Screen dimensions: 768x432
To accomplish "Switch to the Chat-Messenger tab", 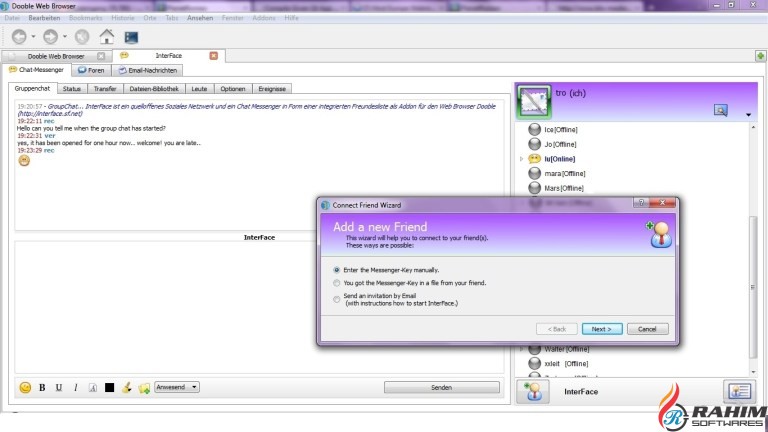I will [37, 70].
